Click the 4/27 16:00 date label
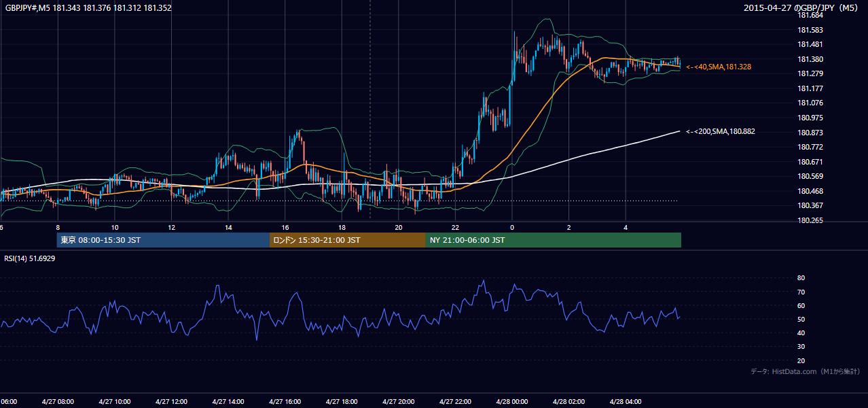868x408 pixels. [285, 402]
